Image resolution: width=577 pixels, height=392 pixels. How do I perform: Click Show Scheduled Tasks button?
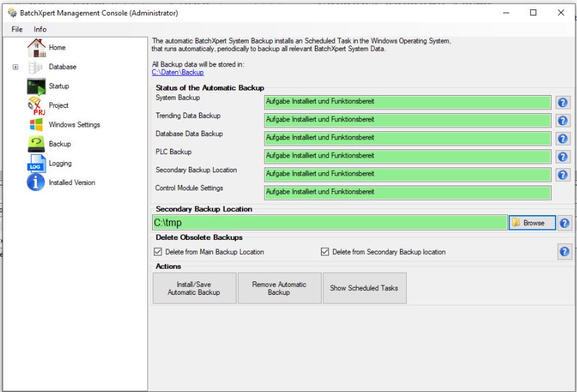pos(365,288)
